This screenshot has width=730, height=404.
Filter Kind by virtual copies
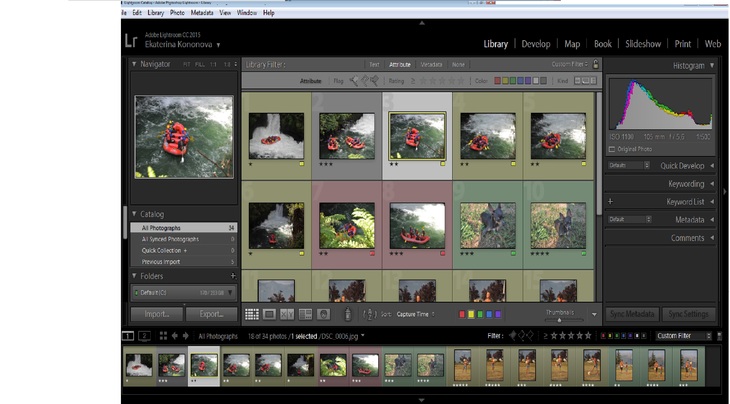click(585, 81)
